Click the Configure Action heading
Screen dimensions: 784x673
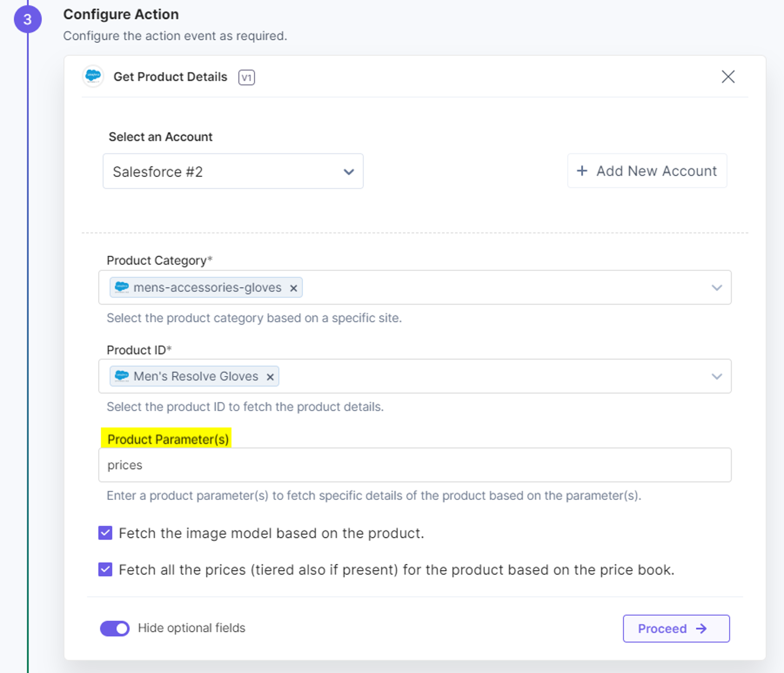tap(121, 14)
